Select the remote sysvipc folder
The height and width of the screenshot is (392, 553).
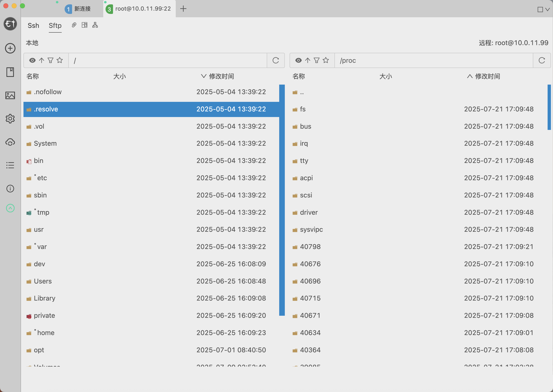pos(418,229)
